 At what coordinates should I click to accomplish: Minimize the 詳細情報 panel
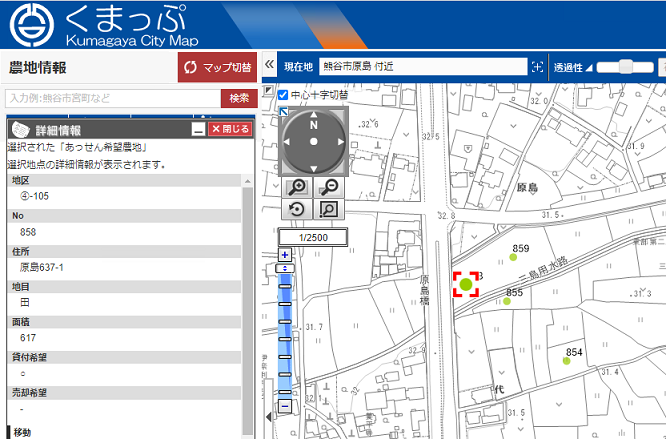click(198, 129)
